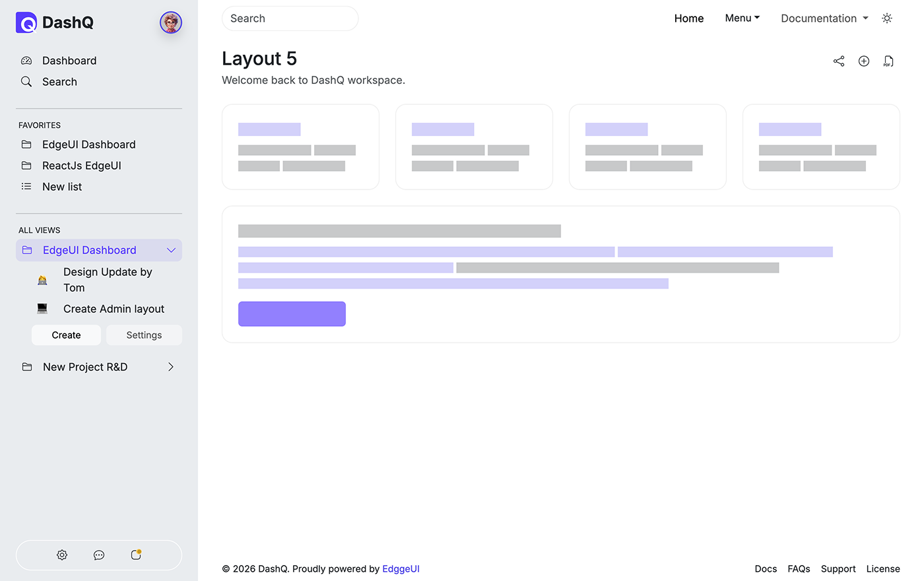Export the page as PDF
Image resolution: width=924 pixels, height=581 pixels.
[888, 61]
